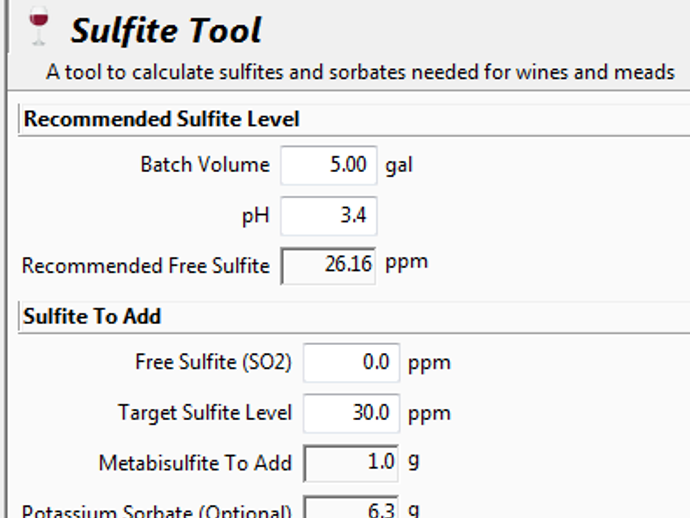Click the Recommended Free Sulfite label
This screenshot has height=518, width=690.
tap(146, 266)
